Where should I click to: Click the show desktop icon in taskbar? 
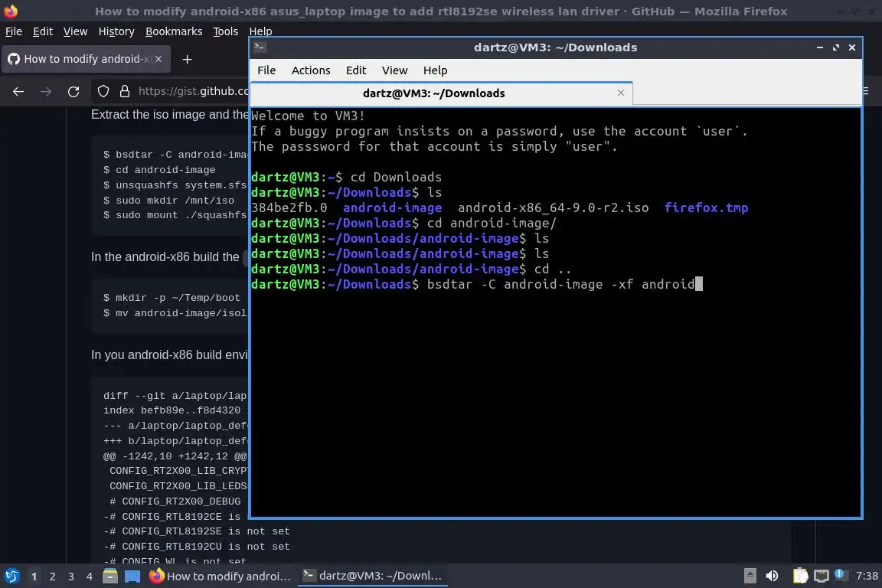coord(132,576)
